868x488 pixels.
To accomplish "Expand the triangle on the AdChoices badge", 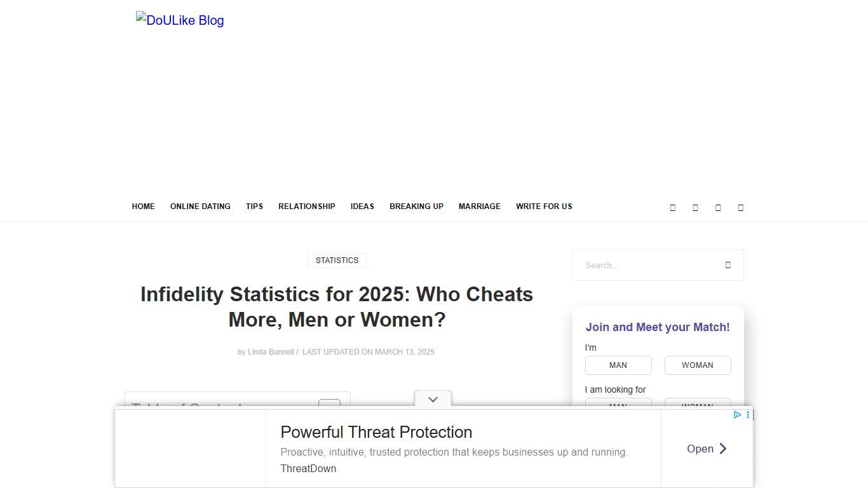I will point(736,414).
